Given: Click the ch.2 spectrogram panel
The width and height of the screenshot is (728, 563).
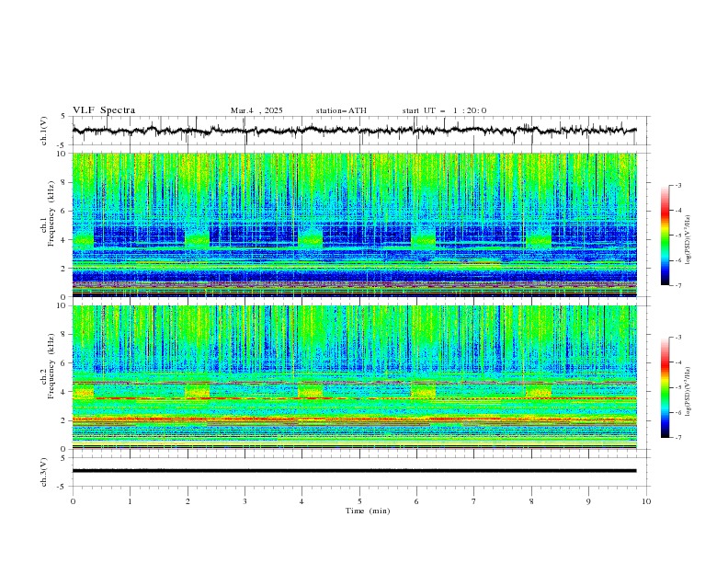Looking at the screenshot, I should 354,377.
